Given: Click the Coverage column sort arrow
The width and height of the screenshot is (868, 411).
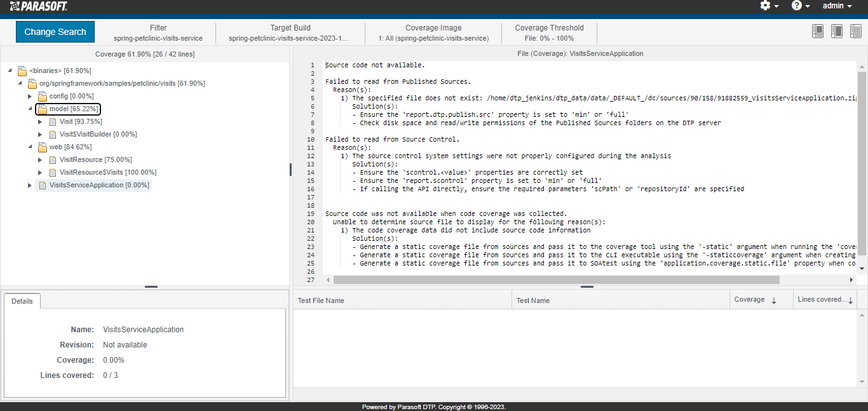Looking at the screenshot, I should tap(773, 300).
